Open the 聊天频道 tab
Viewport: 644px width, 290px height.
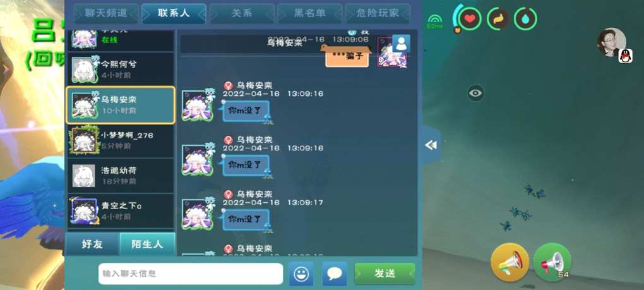(x=106, y=13)
